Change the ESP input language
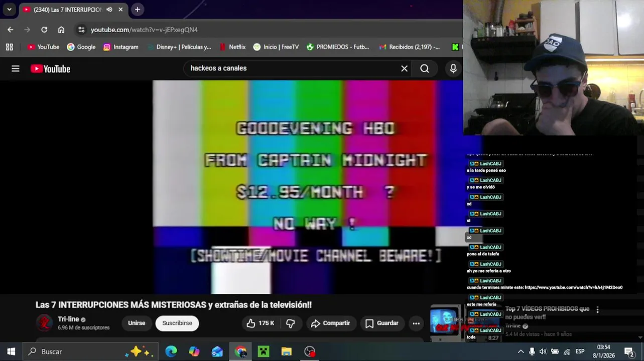644x361 pixels. [580, 351]
